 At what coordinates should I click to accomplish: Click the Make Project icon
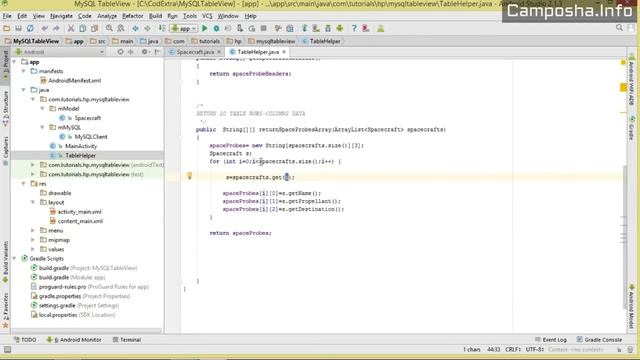[x=162, y=28]
